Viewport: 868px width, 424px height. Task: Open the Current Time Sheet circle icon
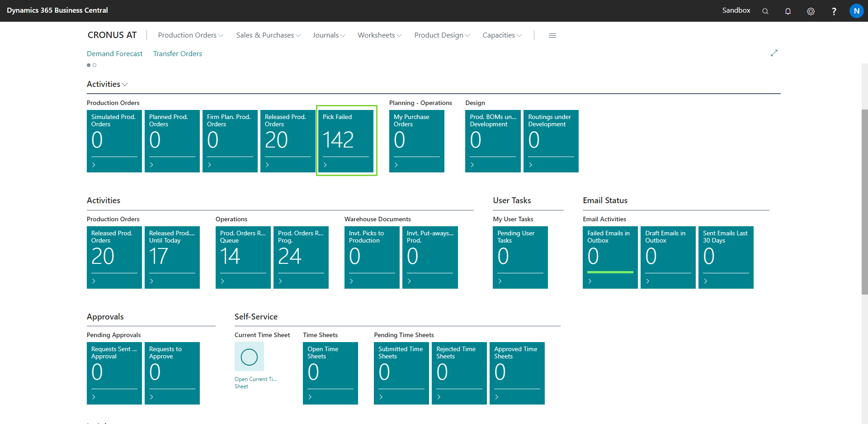point(249,357)
